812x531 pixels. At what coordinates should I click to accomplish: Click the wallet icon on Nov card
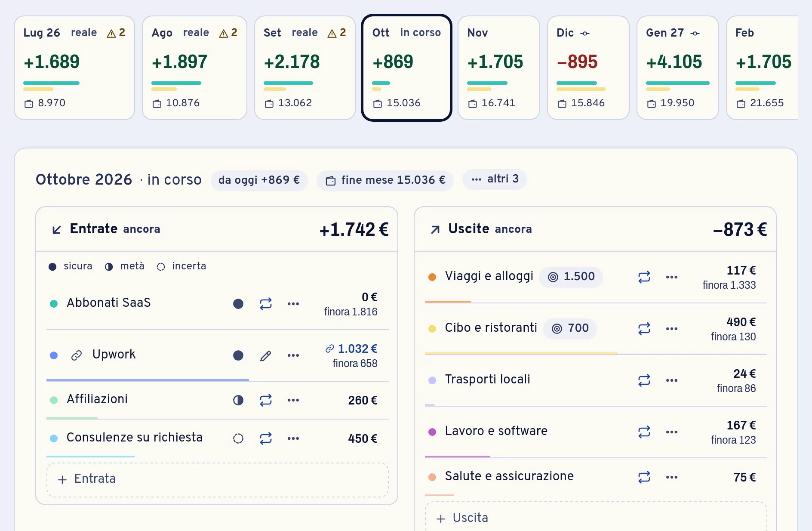(x=473, y=104)
